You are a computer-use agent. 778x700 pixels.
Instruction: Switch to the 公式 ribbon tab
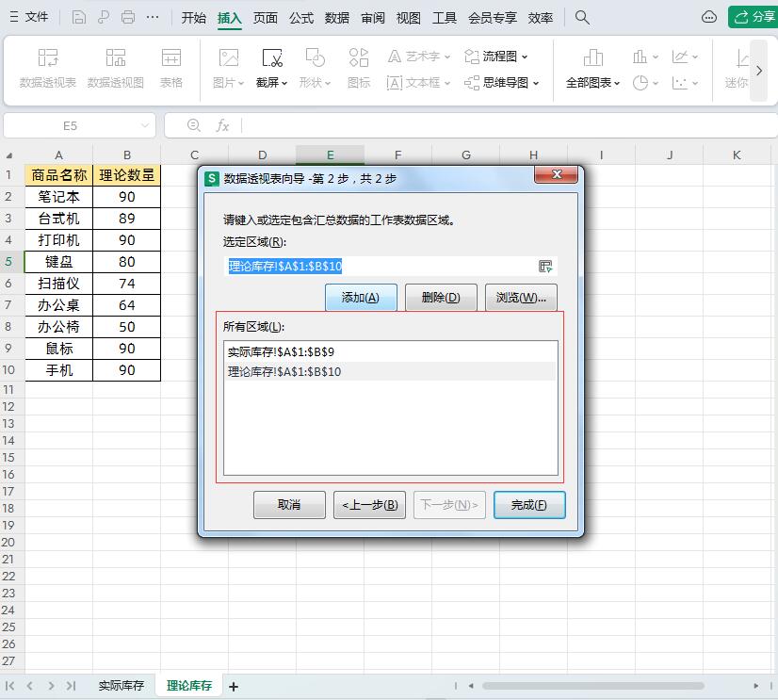coord(301,17)
